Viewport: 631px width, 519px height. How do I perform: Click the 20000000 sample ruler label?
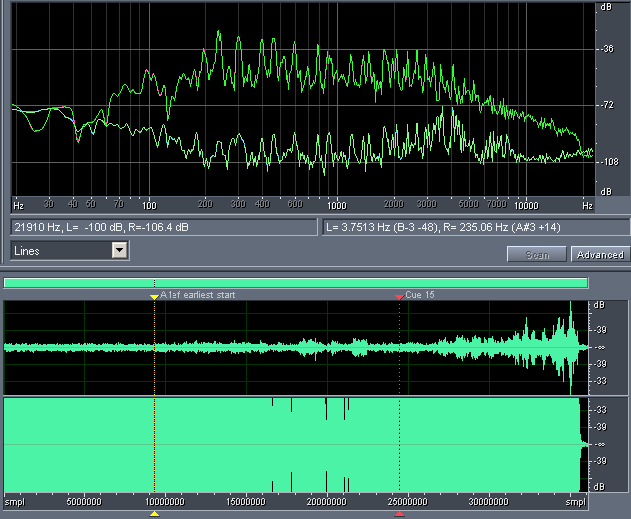(327, 502)
